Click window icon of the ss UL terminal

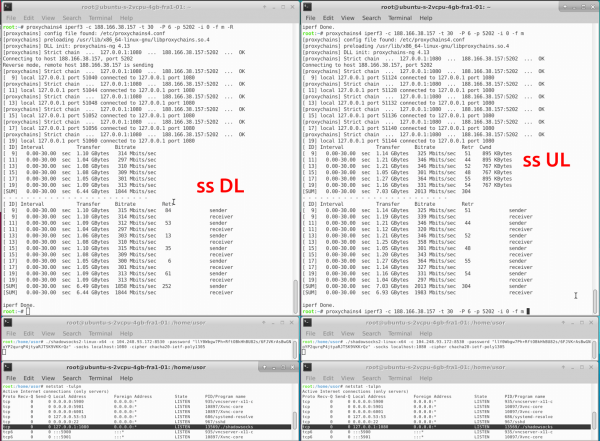point(307,6)
